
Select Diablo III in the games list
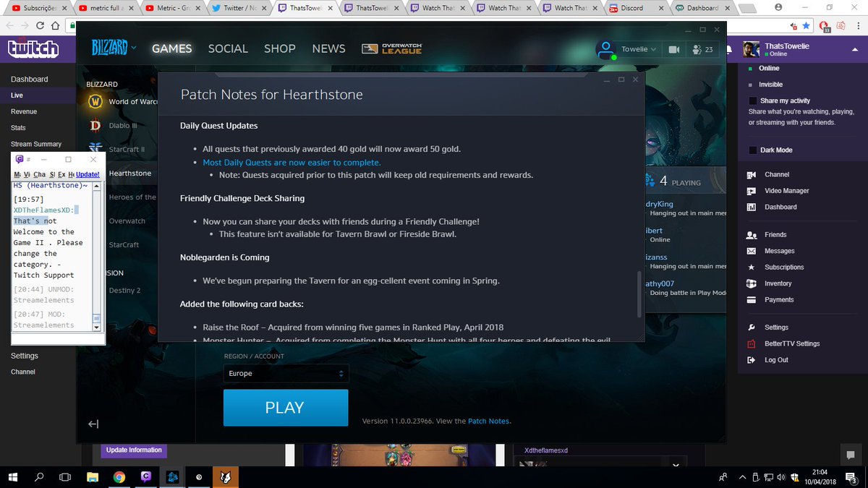(114, 125)
